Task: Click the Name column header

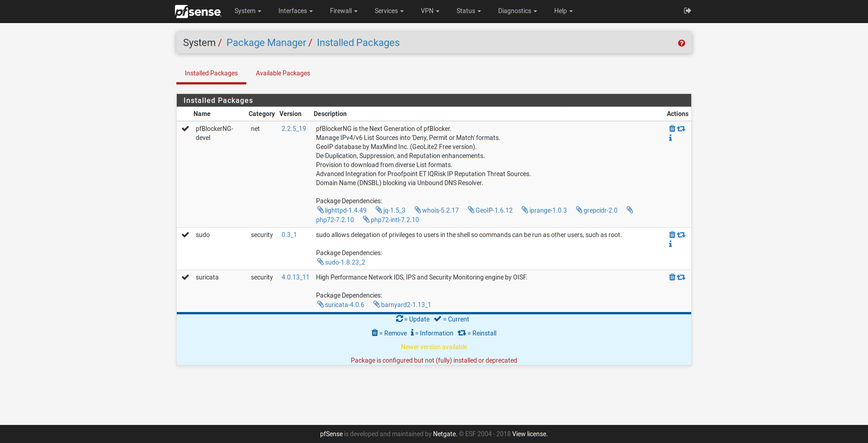Action: [202, 114]
